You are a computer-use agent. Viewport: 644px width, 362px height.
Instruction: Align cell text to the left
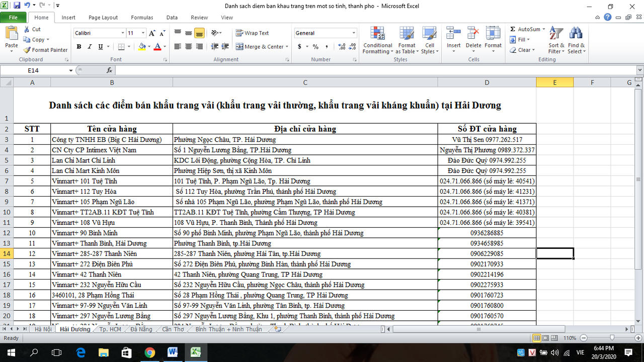[178, 47]
